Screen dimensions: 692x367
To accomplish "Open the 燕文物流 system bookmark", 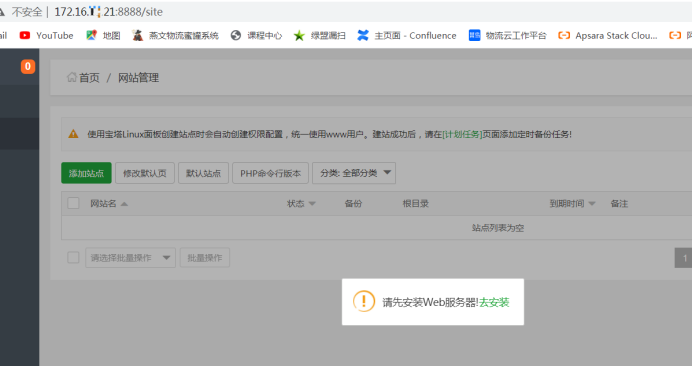I will pos(176,36).
